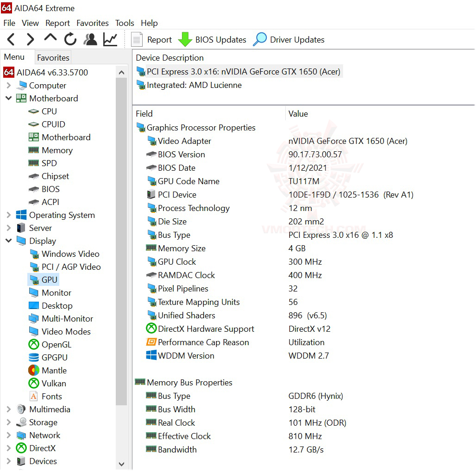Click the up-level arrow toolbar icon
The height and width of the screenshot is (471, 476).
point(50,37)
